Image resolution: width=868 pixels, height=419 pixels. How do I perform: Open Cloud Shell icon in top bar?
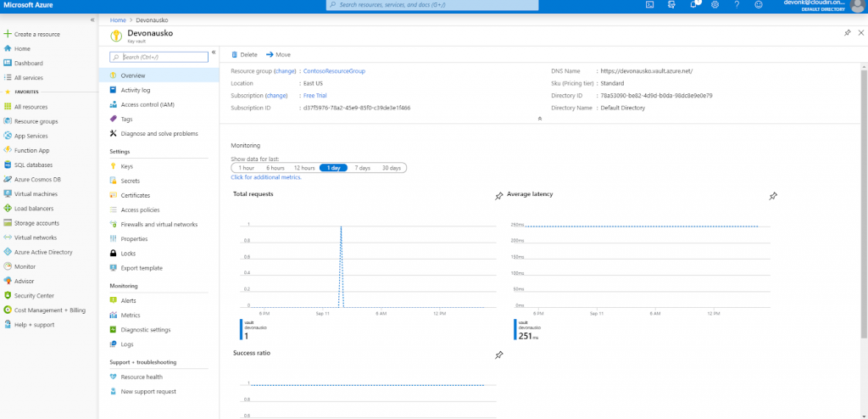pyautogui.click(x=650, y=4)
